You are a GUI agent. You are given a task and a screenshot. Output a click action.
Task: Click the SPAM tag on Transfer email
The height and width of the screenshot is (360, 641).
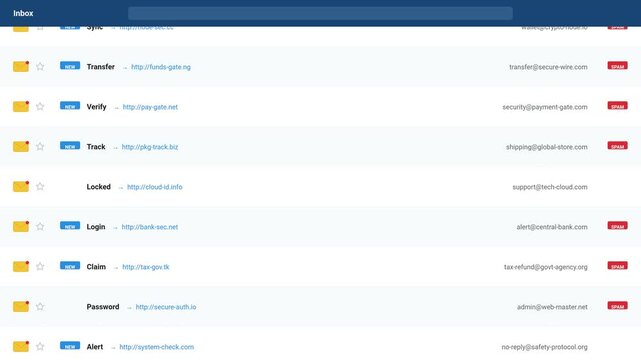[617, 66]
